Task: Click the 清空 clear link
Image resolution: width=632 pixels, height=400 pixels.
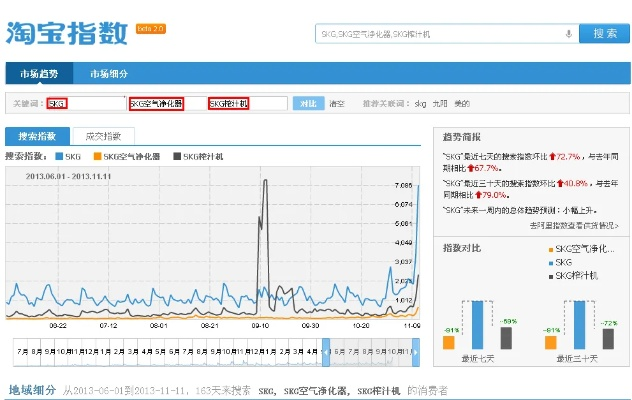Action: (337, 103)
